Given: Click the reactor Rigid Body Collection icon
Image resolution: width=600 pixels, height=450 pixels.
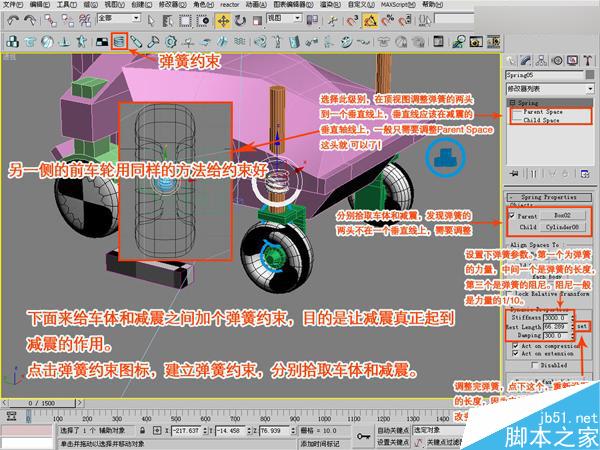Looking at the screenshot, I should click(x=13, y=41).
